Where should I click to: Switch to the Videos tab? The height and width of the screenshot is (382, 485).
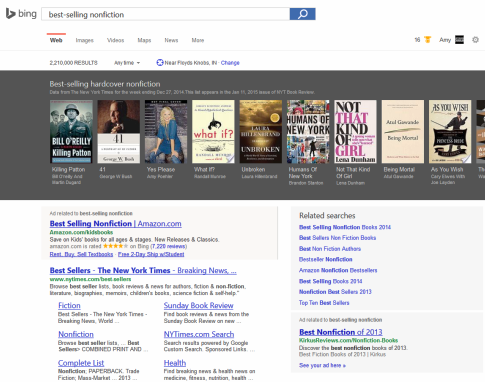point(115,40)
